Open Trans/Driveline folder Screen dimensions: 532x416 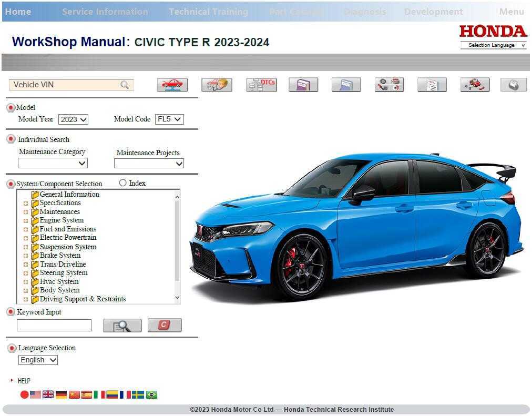pos(58,265)
